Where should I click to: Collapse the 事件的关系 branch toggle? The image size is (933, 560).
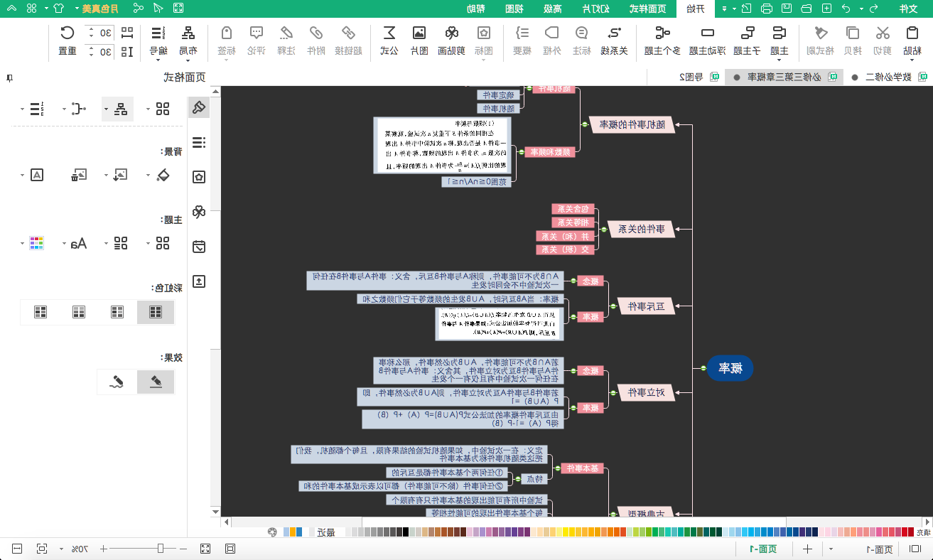coord(603,230)
